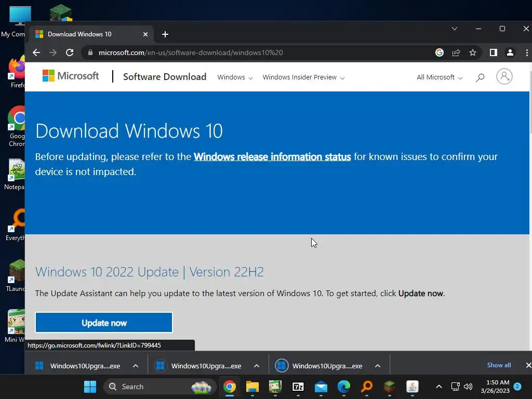Expand options for third downloaded exe

coord(378,366)
